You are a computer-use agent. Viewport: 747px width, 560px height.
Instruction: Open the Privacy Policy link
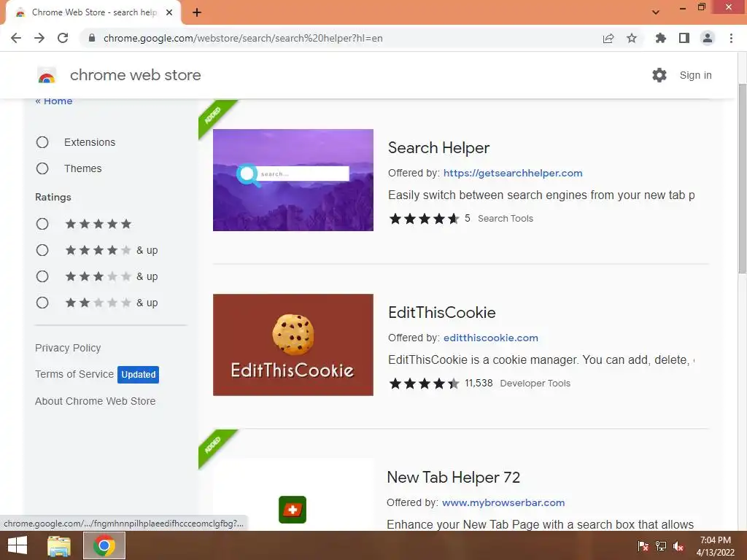coord(68,348)
